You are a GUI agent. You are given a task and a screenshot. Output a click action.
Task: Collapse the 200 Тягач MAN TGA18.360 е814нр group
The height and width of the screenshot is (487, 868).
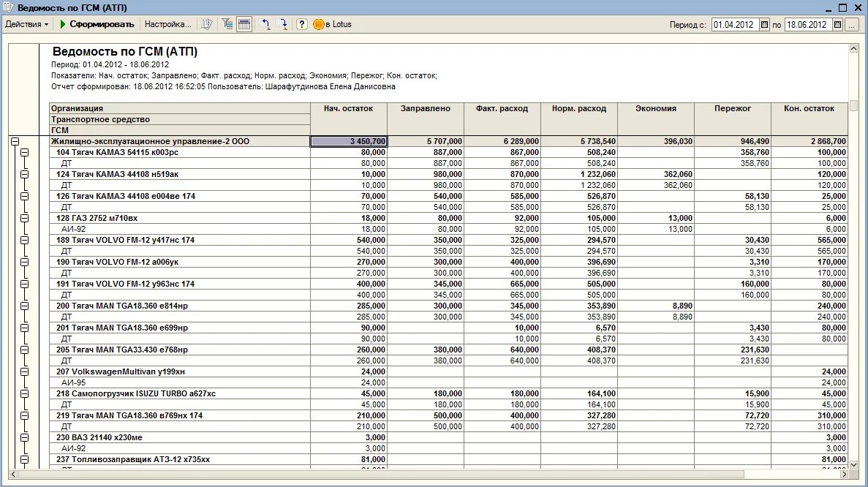(x=24, y=306)
